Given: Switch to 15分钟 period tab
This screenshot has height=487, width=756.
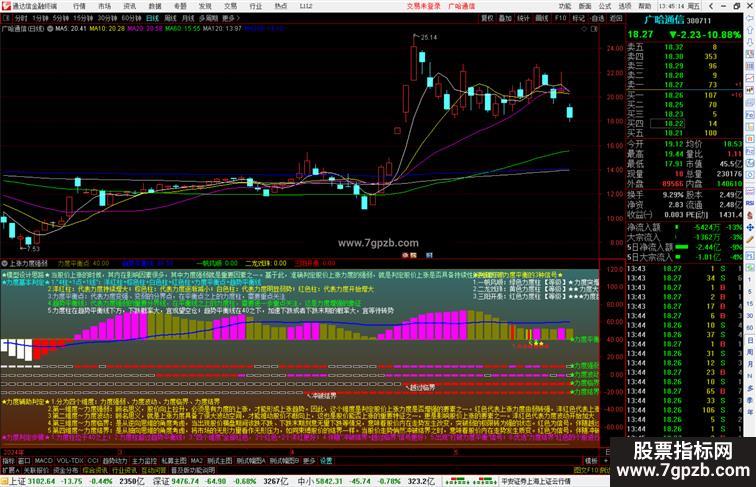Looking at the screenshot, I should 83,18.
